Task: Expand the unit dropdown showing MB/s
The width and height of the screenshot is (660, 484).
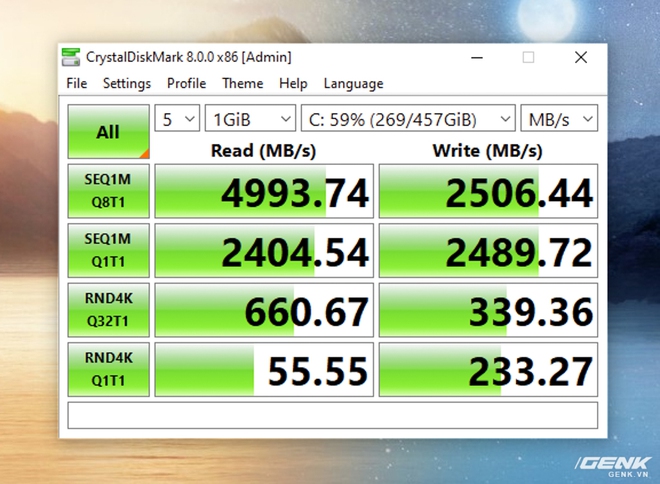Action: (559, 118)
